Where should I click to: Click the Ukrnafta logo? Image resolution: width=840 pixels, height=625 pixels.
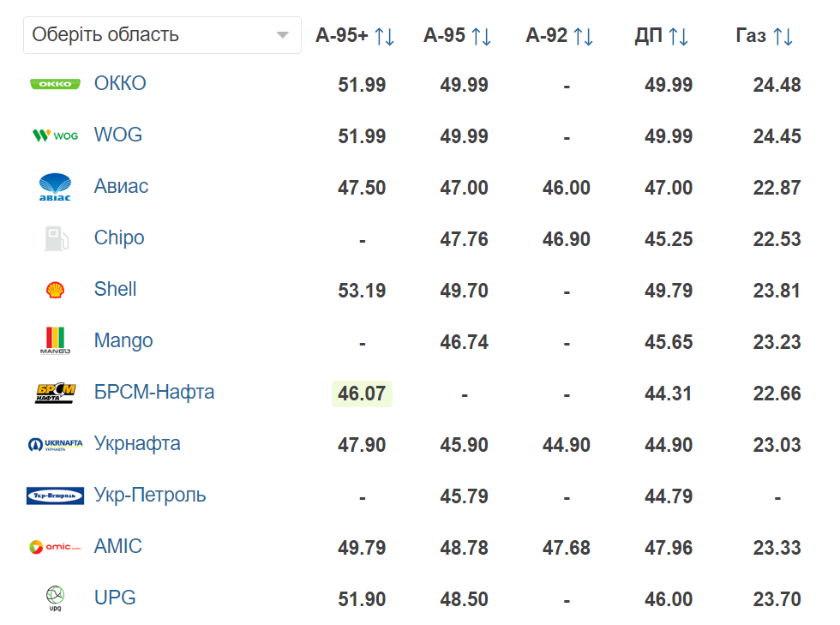point(55,444)
